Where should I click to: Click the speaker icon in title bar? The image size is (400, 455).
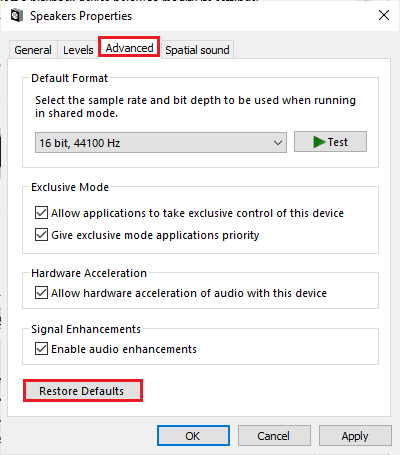click(x=16, y=16)
